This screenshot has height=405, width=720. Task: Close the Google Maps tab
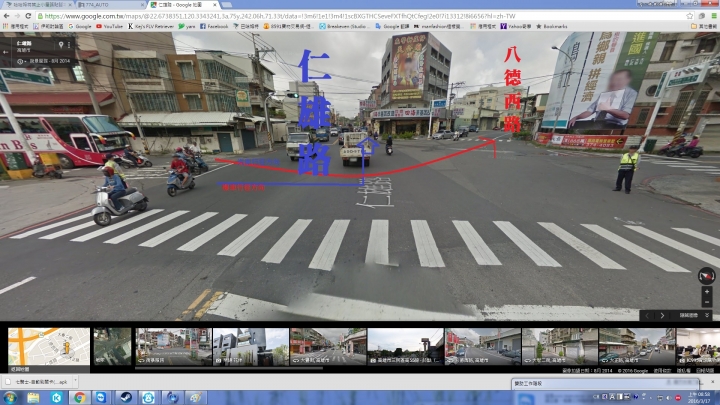pos(214,5)
